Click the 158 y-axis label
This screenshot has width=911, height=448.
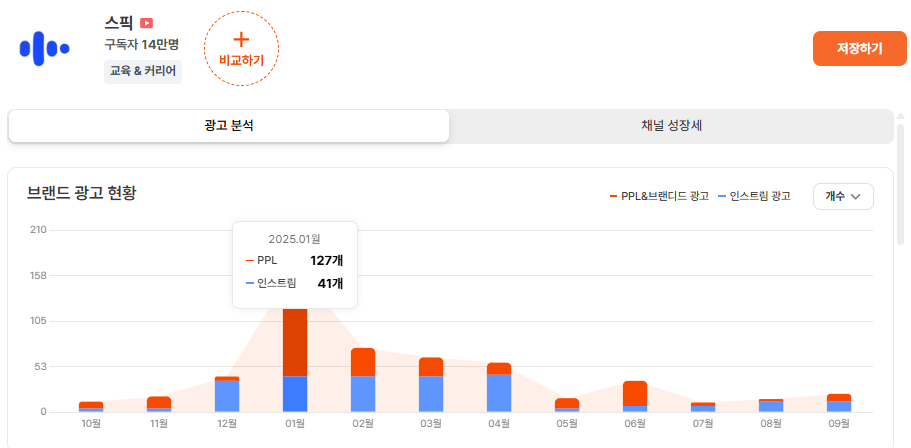[x=38, y=275]
